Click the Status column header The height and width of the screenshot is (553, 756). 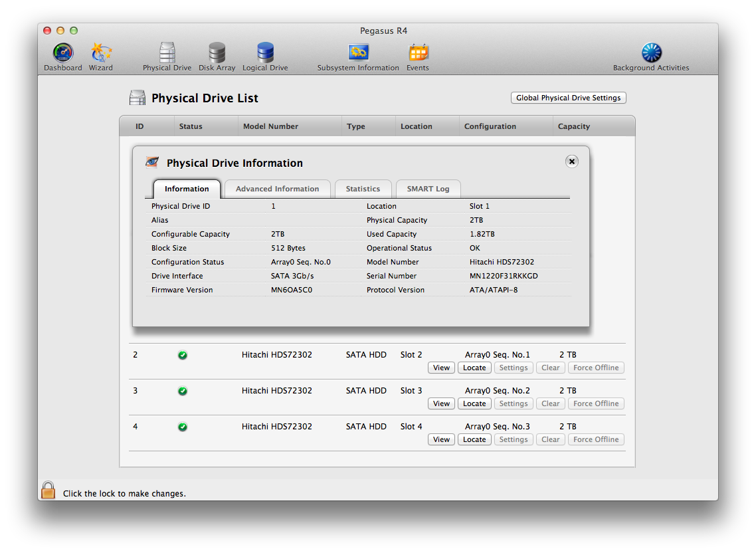point(191,126)
